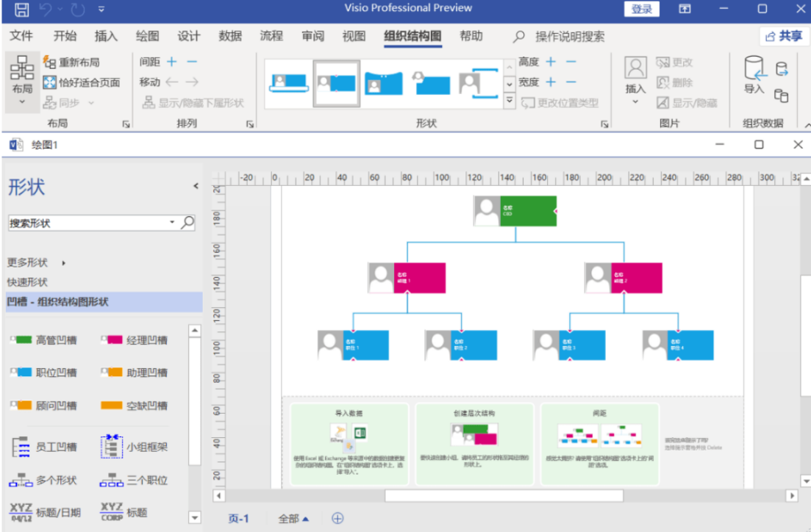Click the shape search magnifier icon

187,223
